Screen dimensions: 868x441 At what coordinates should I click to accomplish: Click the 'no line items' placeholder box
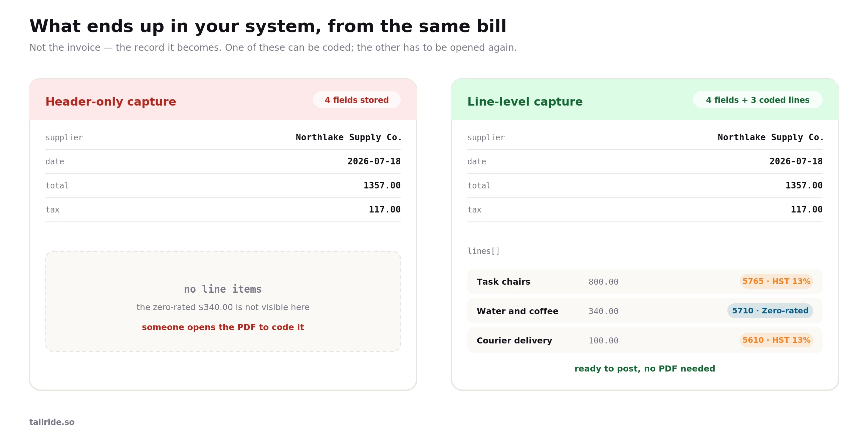click(x=223, y=301)
